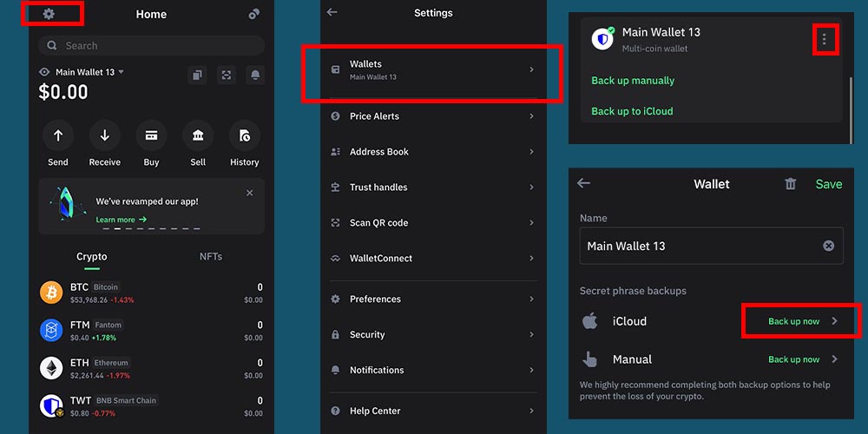The width and height of the screenshot is (868, 434).
Task: Tap the Receive arrow icon
Action: coord(104,135)
